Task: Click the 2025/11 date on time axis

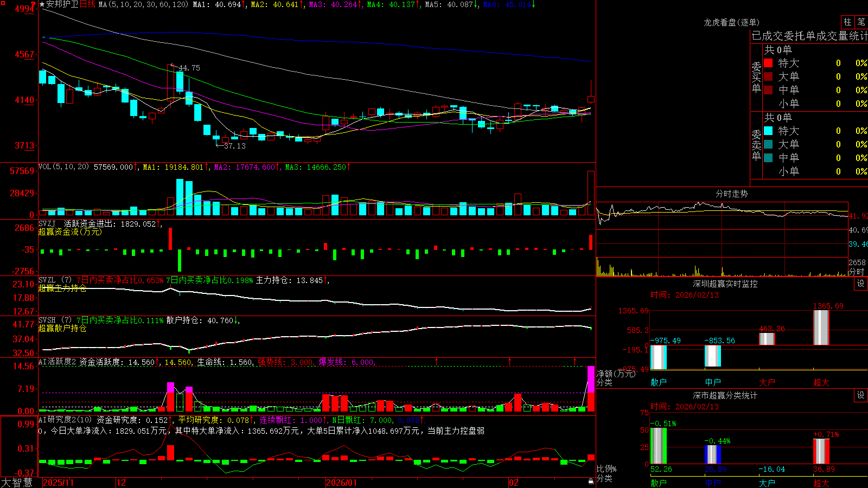Action: [x=58, y=483]
